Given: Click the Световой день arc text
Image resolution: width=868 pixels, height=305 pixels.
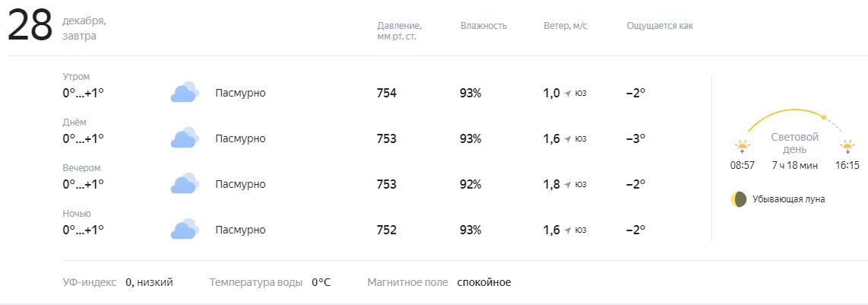Looking at the screenshot, I should pyautogui.click(x=794, y=143).
